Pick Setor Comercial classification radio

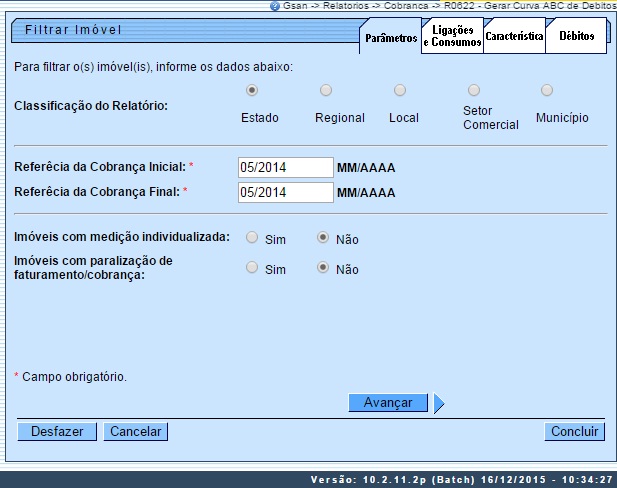[x=474, y=90]
